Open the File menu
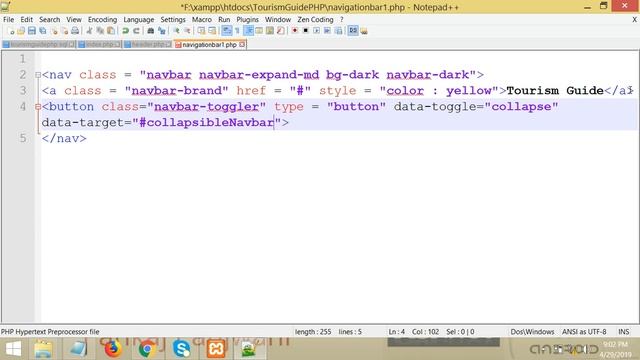Image resolution: width=640 pixels, height=360 pixels. 8,20
